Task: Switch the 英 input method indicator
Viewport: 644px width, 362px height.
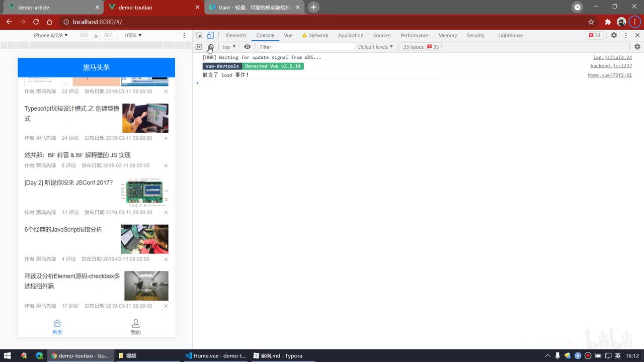Action: click(x=618, y=355)
